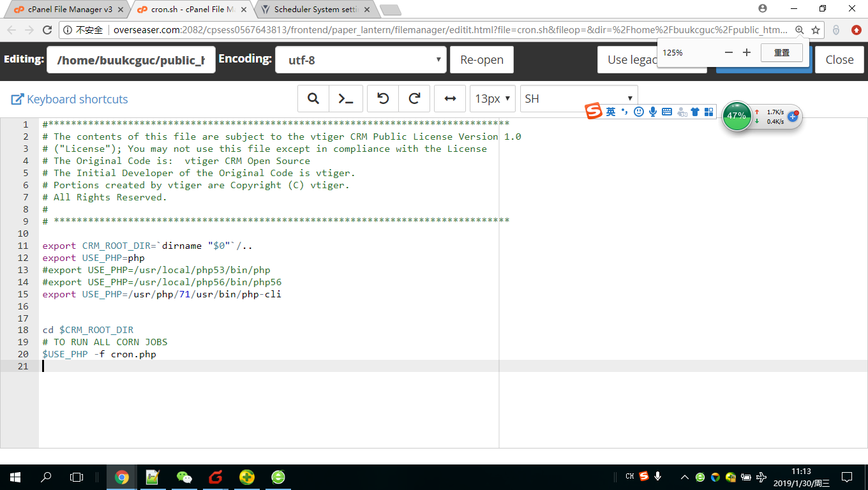This screenshot has height=490, width=868.
Task: Open the Windows notification center
Action: (847, 477)
